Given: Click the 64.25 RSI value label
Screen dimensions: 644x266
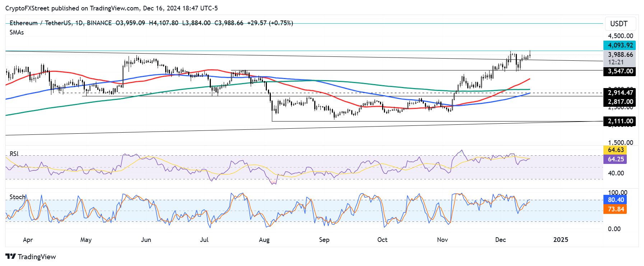Looking at the screenshot, I should (615, 159).
